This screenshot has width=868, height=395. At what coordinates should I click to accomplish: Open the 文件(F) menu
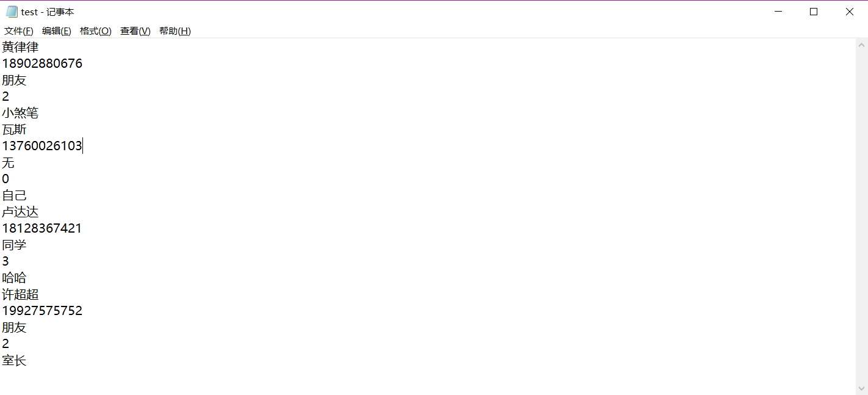click(19, 31)
